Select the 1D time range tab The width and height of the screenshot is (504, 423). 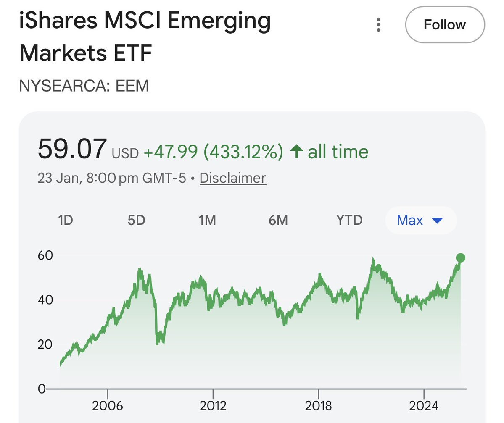point(66,221)
